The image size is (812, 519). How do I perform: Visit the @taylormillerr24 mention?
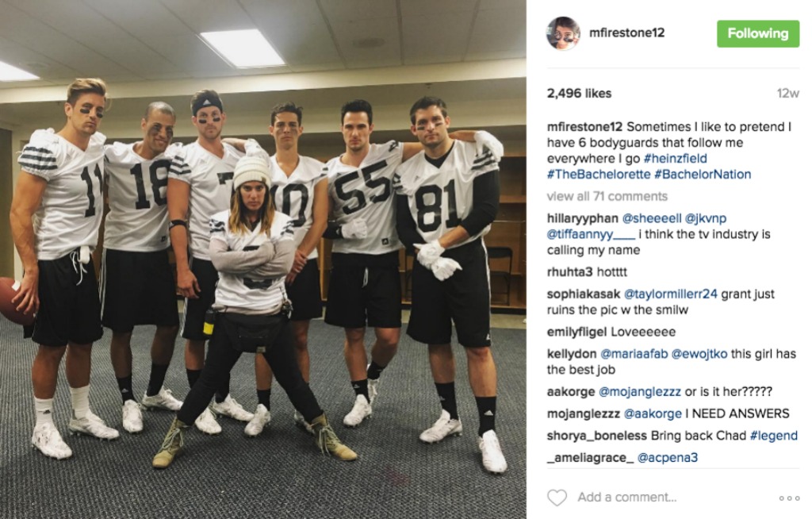[671, 294]
